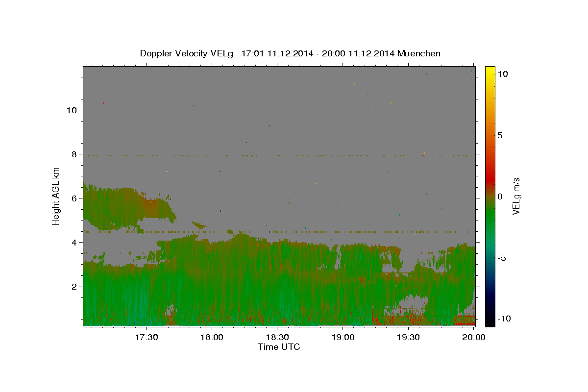The image size is (588, 392).
Task: Click the colorbar tick label '-5'
Action: click(502, 258)
